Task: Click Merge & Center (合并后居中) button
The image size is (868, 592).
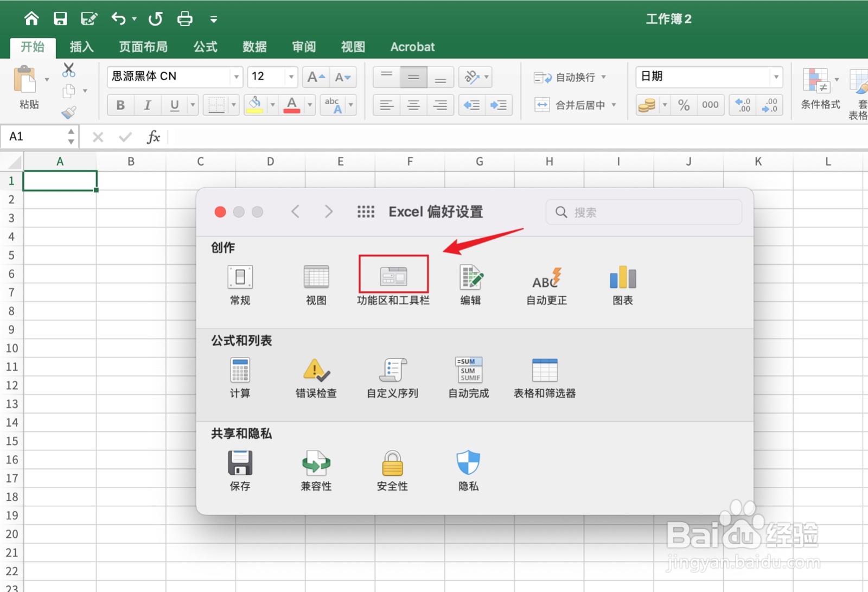Action: click(570, 105)
